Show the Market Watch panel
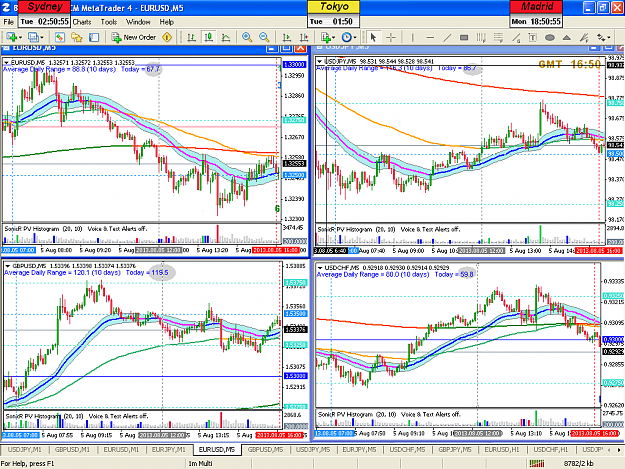The height and width of the screenshot is (469, 625). click(x=59, y=37)
